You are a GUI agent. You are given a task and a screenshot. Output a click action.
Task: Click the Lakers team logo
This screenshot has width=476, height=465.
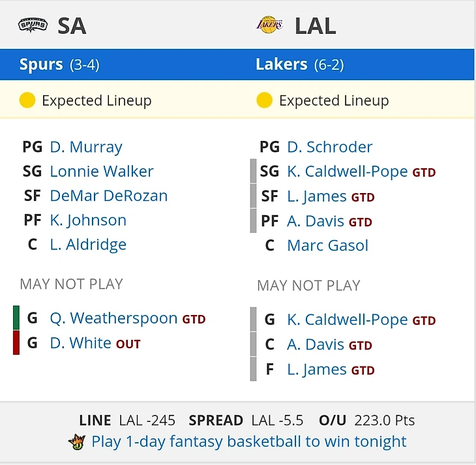(269, 25)
